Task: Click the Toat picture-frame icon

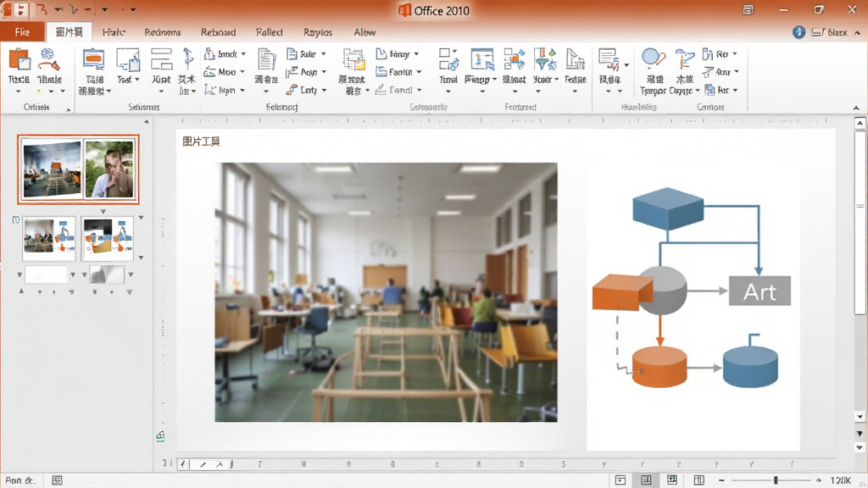Action: pyautogui.click(x=128, y=59)
